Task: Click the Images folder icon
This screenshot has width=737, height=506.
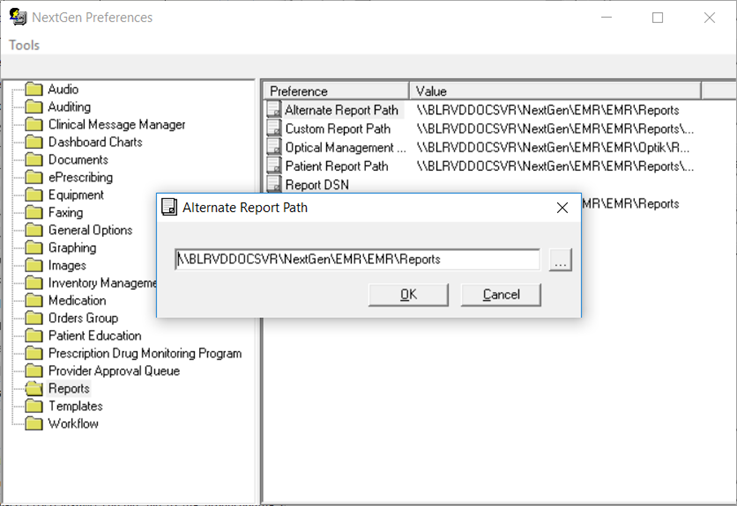Action: tap(33, 265)
